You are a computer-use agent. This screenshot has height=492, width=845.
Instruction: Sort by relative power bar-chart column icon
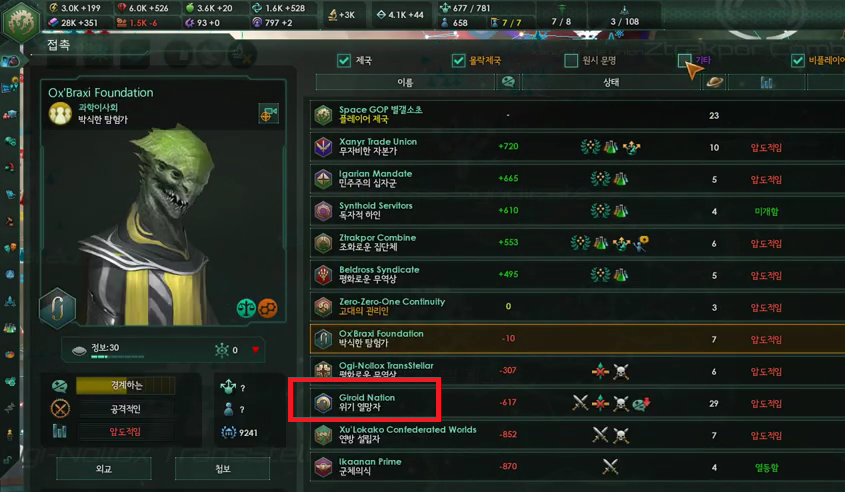point(766,82)
